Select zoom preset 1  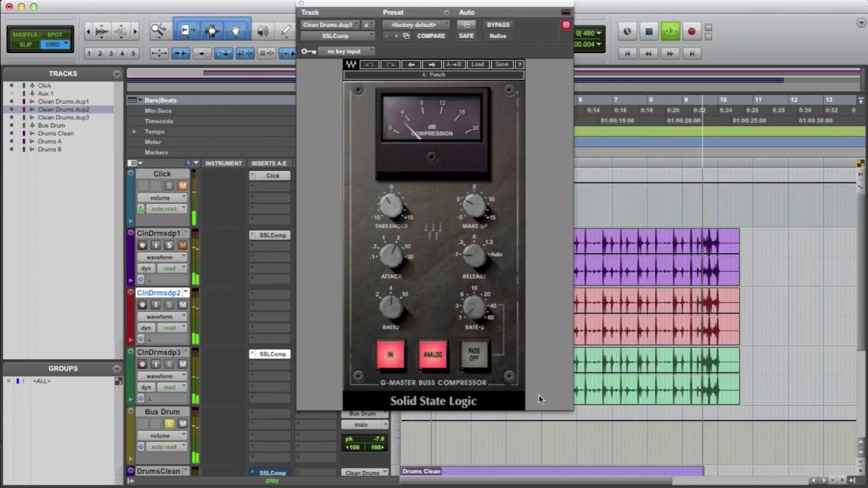click(x=89, y=54)
